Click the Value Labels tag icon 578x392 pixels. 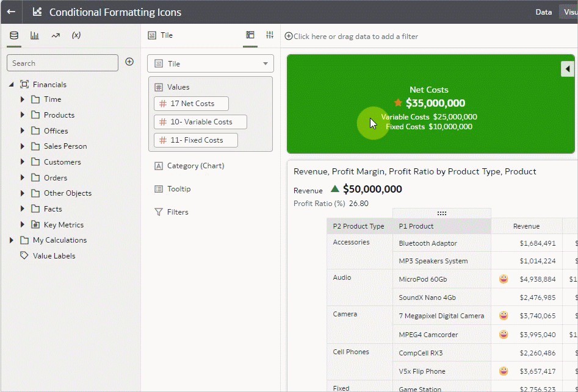(24, 255)
